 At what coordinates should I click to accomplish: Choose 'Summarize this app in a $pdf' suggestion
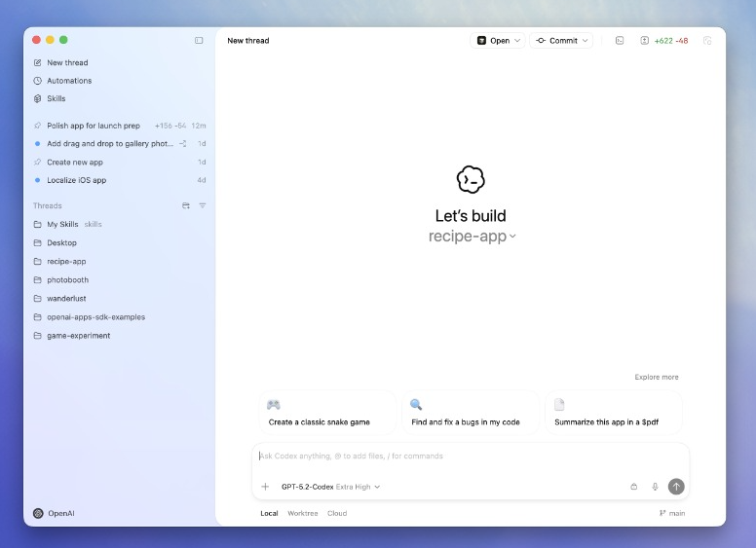click(614, 413)
